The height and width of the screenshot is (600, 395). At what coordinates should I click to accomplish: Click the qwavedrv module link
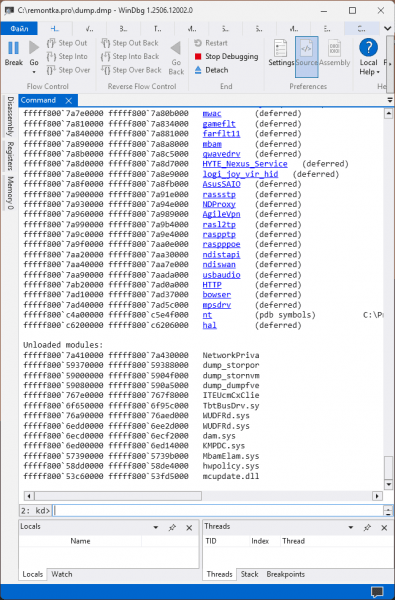pyautogui.click(x=221, y=154)
